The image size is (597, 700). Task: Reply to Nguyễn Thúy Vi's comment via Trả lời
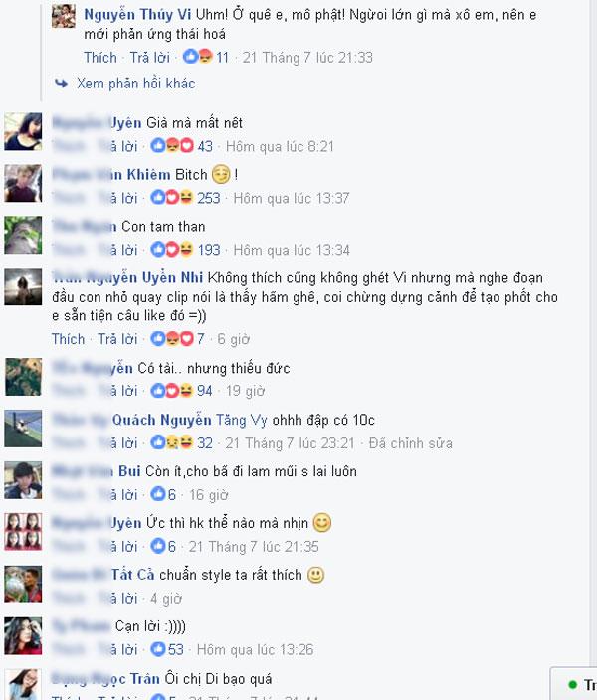149,57
